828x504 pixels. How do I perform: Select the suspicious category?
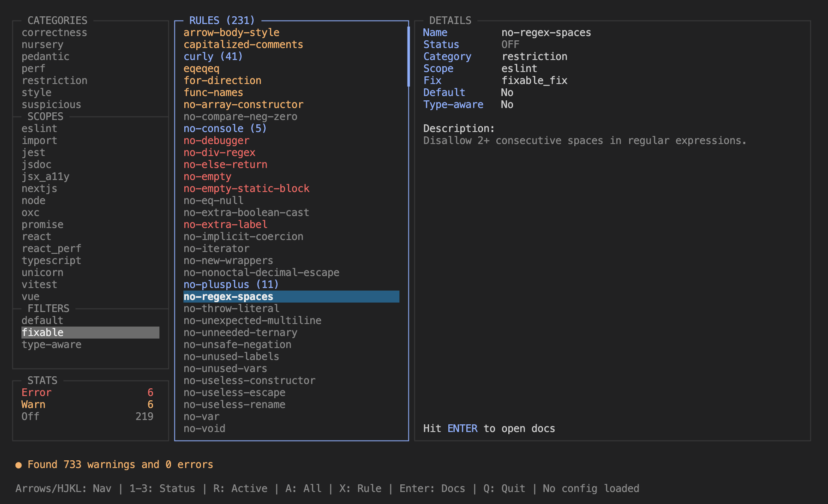[x=51, y=104]
